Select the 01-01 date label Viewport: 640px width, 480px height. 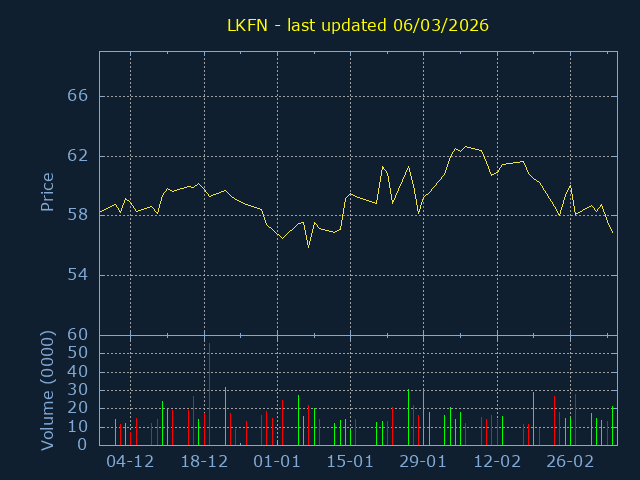click(x=277, y=462)
